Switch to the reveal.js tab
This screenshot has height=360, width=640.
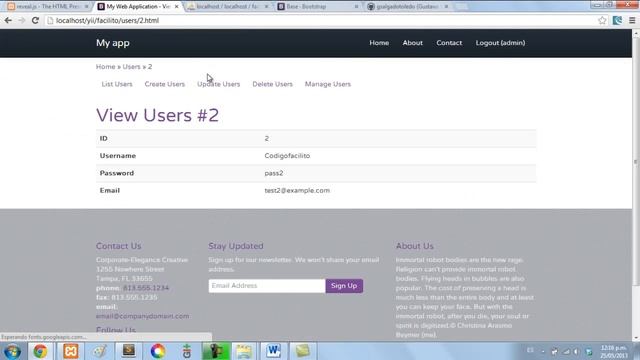coord(47,7)
